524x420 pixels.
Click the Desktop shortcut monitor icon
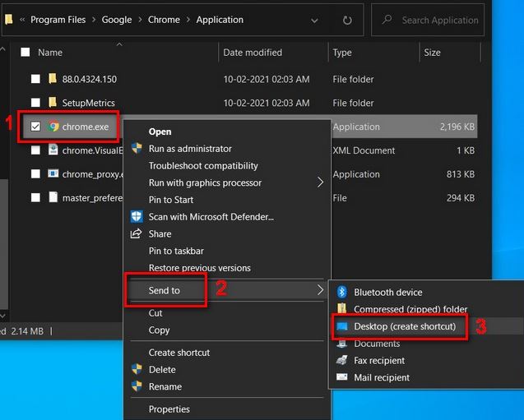(342, 326)
